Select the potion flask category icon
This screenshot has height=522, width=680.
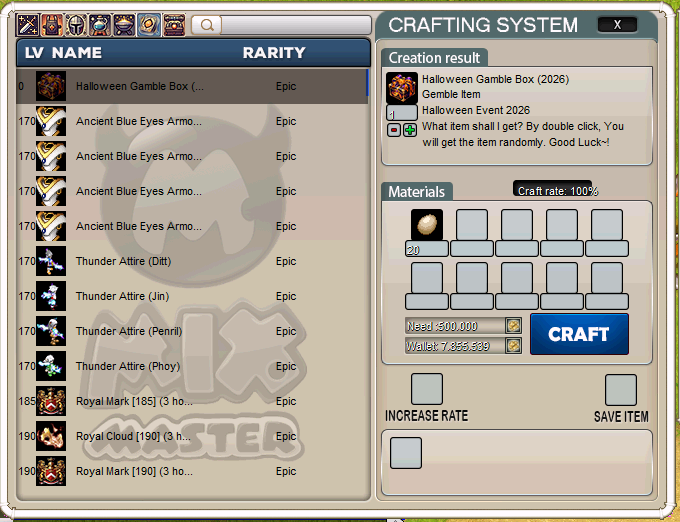100,25
